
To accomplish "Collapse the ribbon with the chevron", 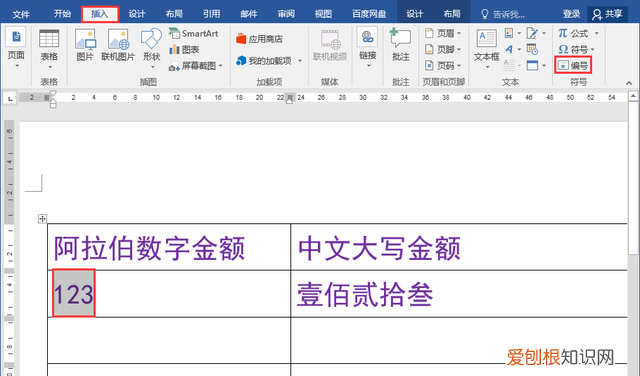I will 629,83.
